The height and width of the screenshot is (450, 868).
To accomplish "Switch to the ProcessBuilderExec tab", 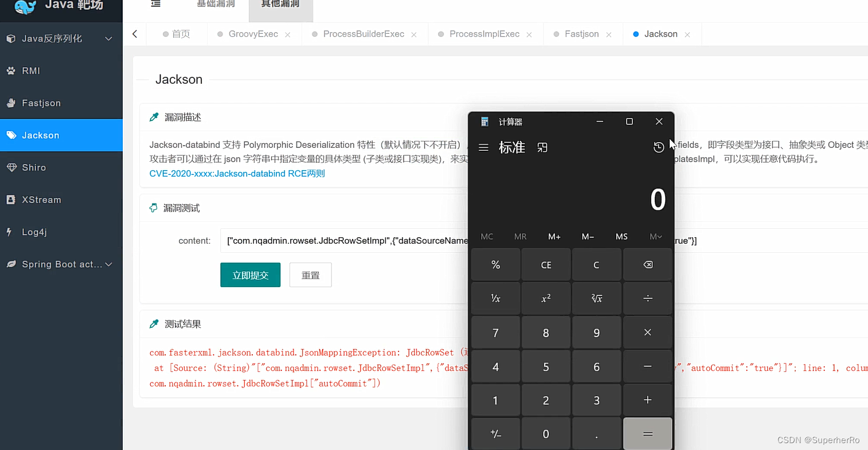I will (x=363, y=34).
